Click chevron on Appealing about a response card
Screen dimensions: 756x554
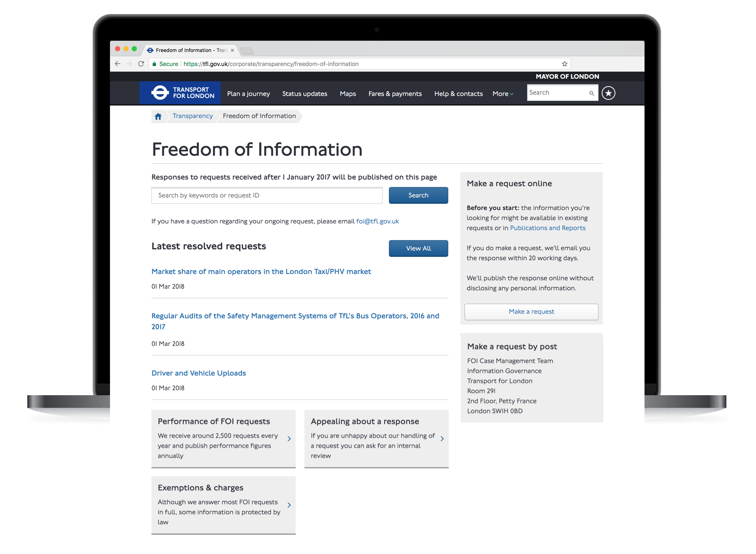(442, 438)
